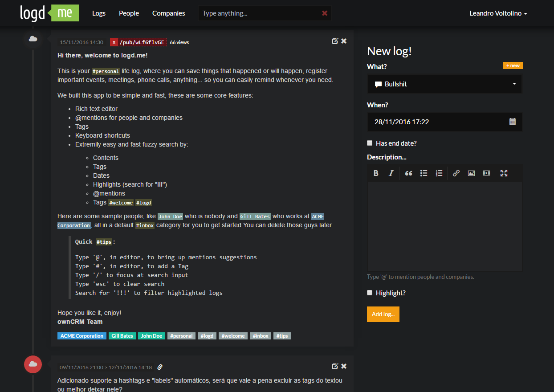
Task: Click the orange + new button
Action: click(513, 65)
